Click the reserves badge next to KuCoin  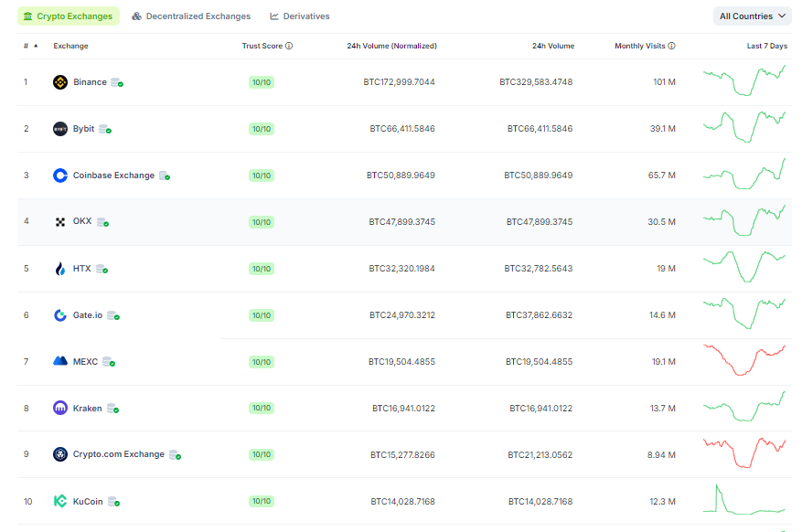coord(114,502)
